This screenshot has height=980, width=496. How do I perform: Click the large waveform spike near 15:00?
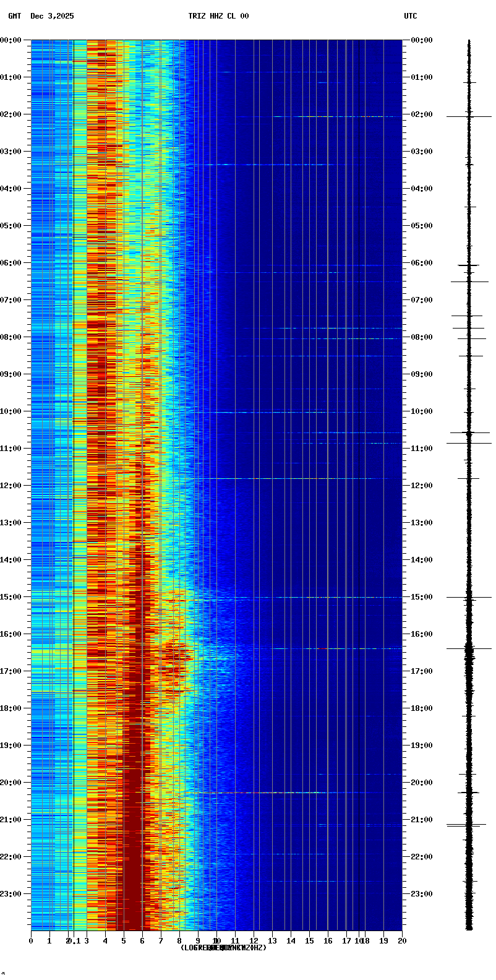(469, 598)
